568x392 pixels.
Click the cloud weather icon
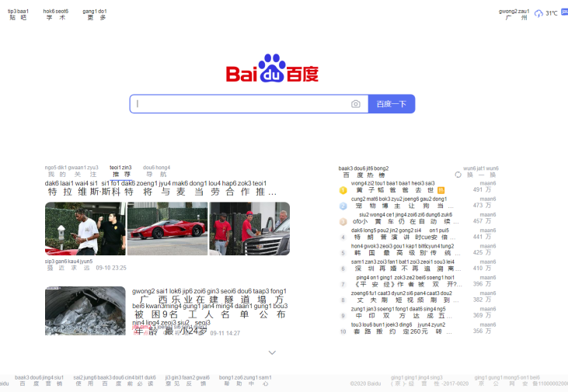coord(538,13)
